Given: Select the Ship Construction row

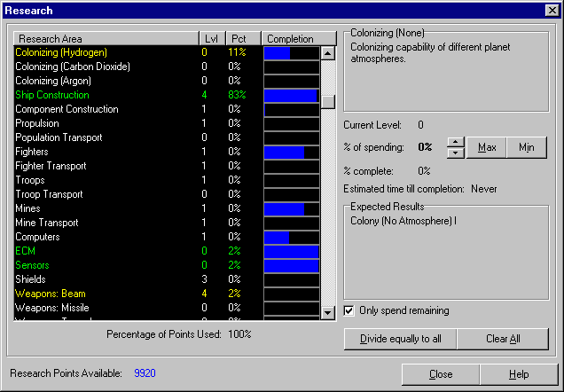Looking at the screenshot, I should click(x=168, y=95).
